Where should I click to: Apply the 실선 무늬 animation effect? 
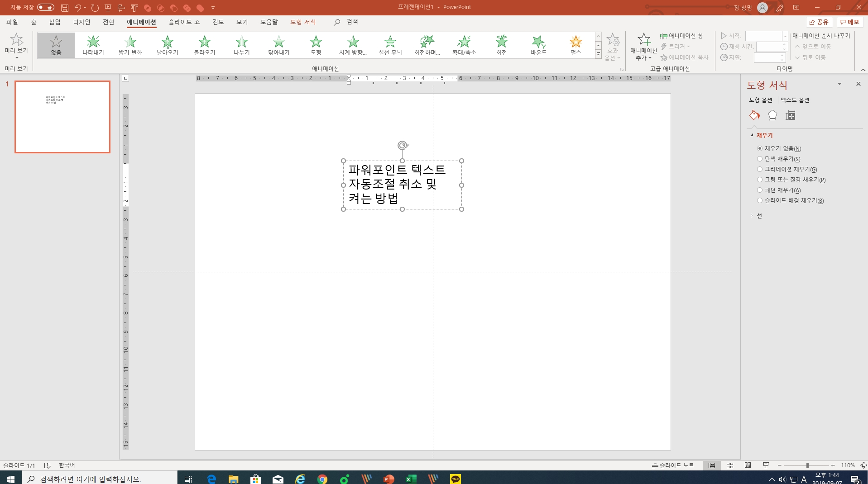coord(390,45)
